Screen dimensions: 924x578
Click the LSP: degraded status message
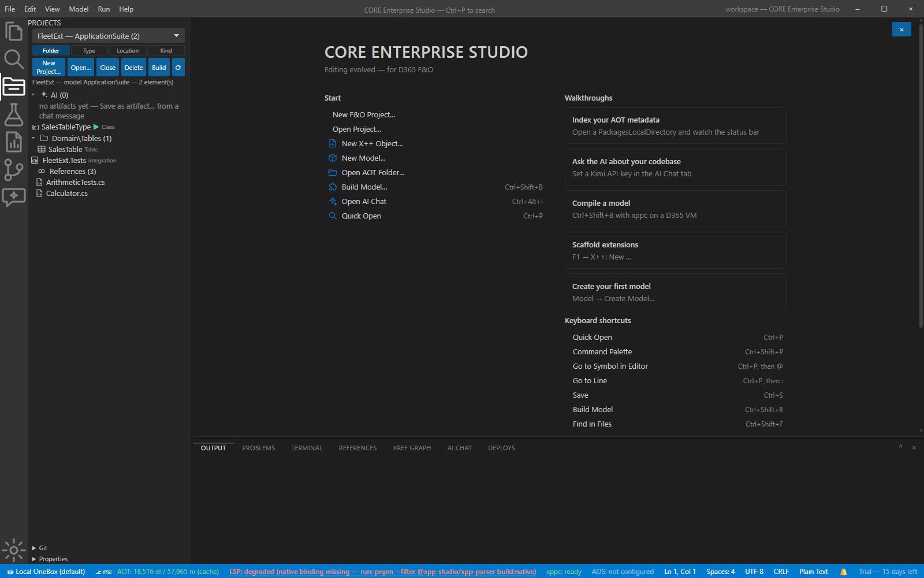click(x=382, y=572)
